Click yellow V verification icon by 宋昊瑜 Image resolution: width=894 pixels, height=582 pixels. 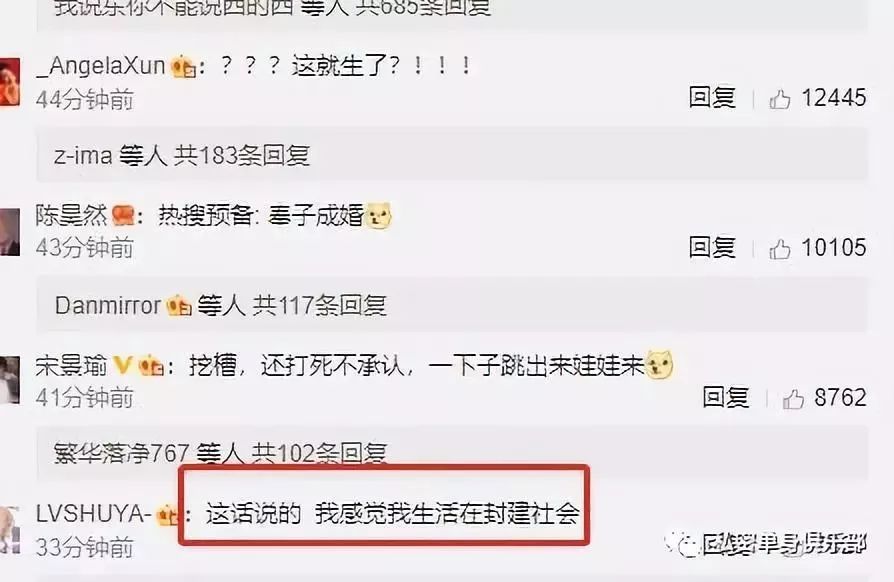pos(123,364)
